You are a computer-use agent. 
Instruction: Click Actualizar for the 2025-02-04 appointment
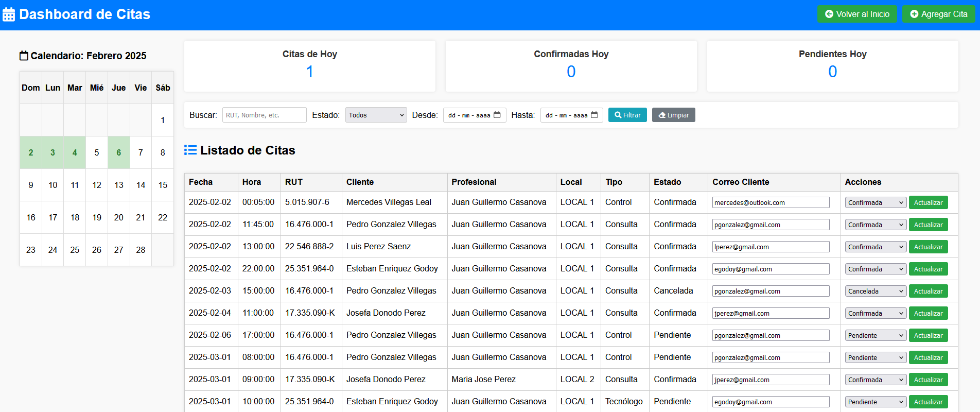(x=928, y=313)
